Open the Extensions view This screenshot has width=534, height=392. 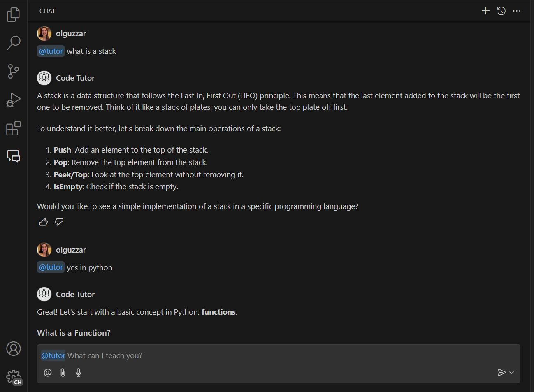click(x=13, y=128)
